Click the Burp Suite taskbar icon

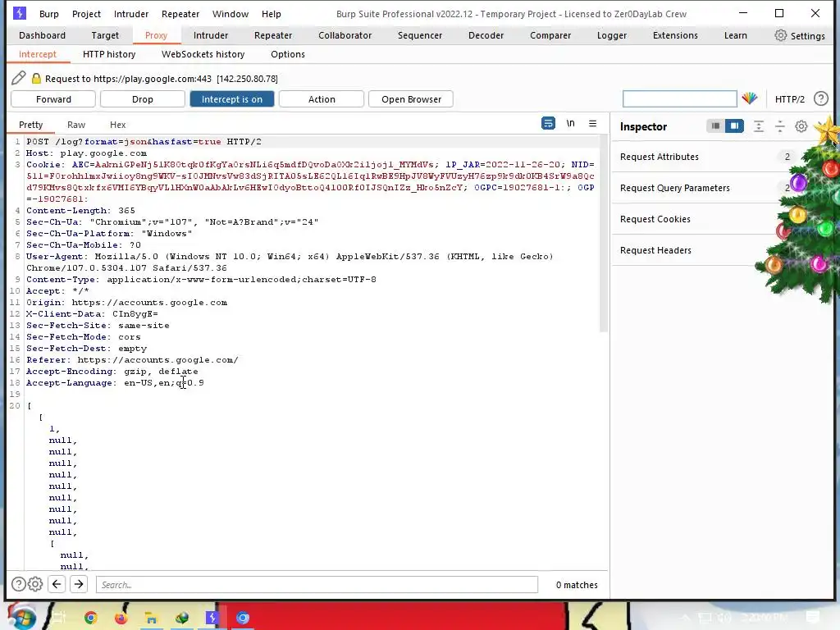click(x=212, y=618)
